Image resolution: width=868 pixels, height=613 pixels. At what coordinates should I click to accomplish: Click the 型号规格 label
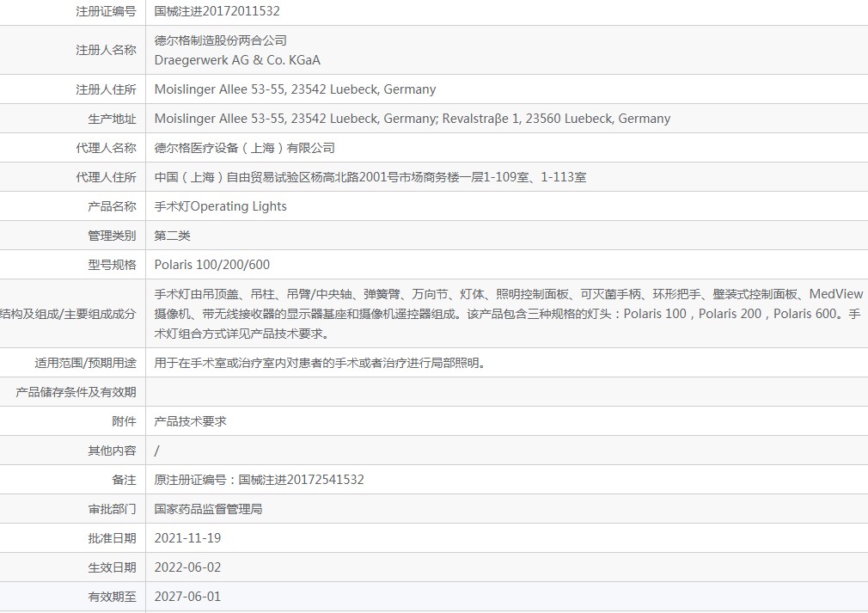(x=112, y=265)
